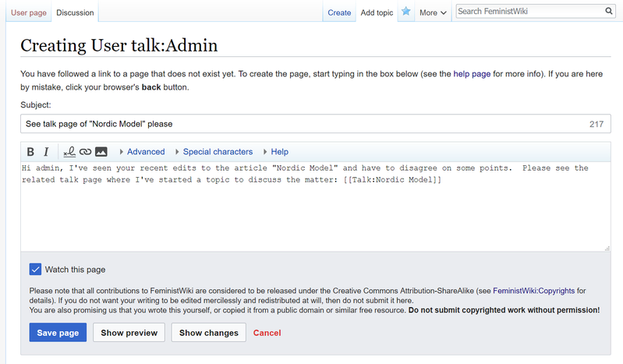
Task: Add page to watchlist star icon
Action: click(x=405, y=12)
